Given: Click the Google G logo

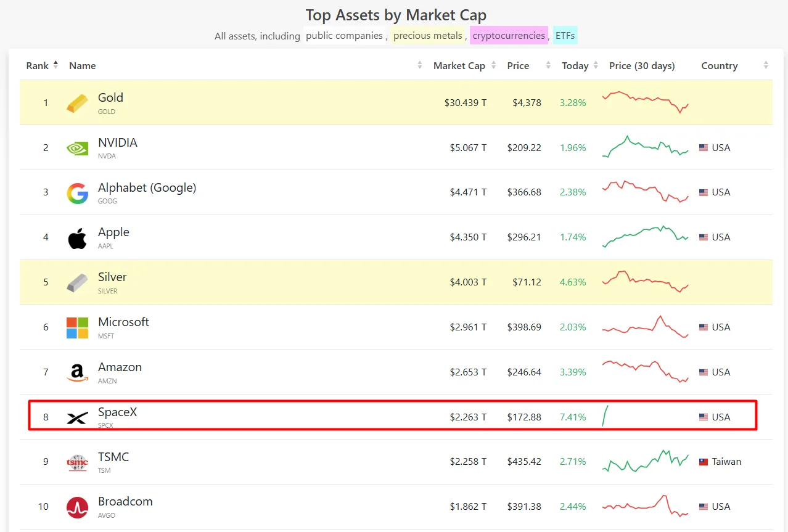Looking at the screenshot, I should point(77,193).
